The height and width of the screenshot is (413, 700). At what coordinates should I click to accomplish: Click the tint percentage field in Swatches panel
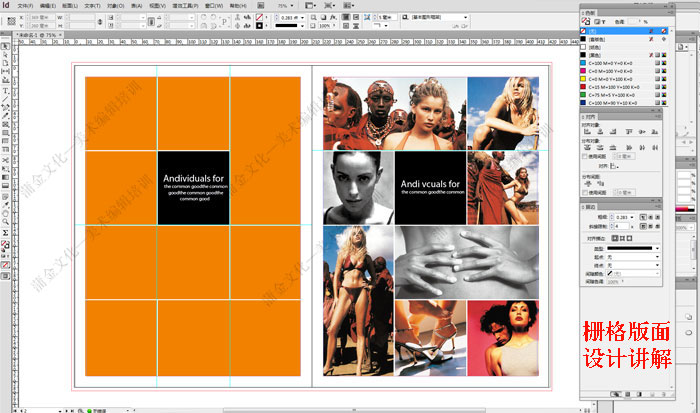click(633, 21)
